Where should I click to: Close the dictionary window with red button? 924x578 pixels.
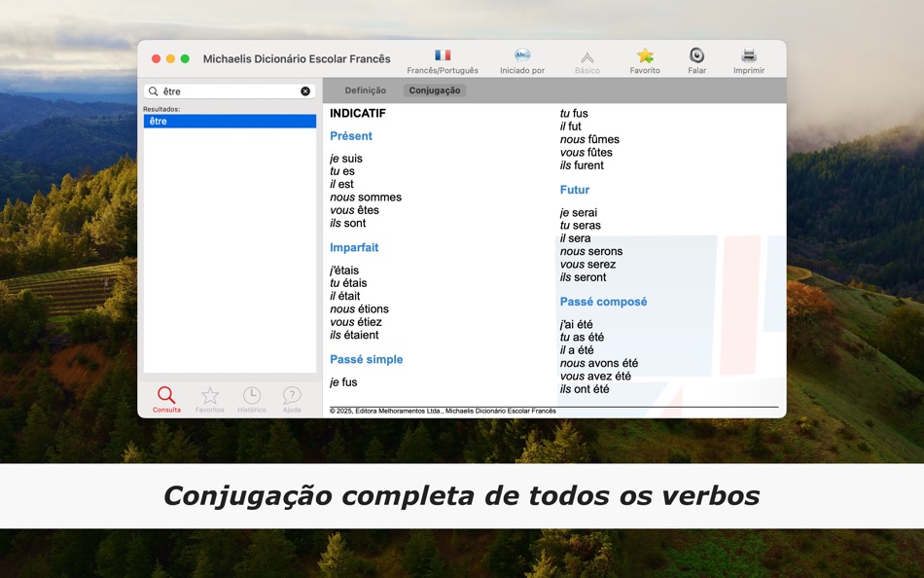(x=157, y=59)
